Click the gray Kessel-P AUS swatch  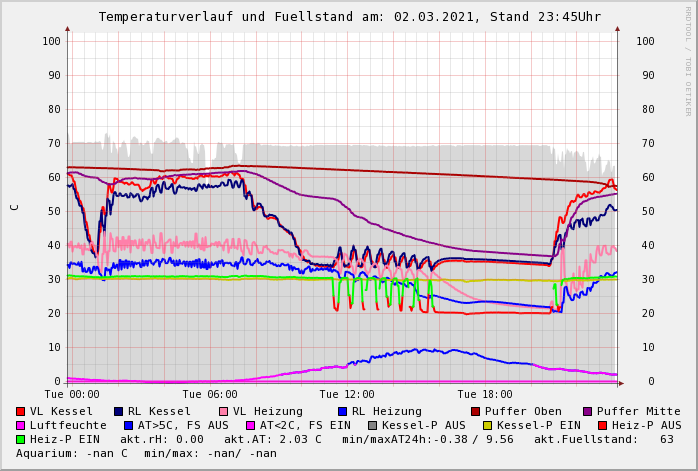[x=373, y=425]
